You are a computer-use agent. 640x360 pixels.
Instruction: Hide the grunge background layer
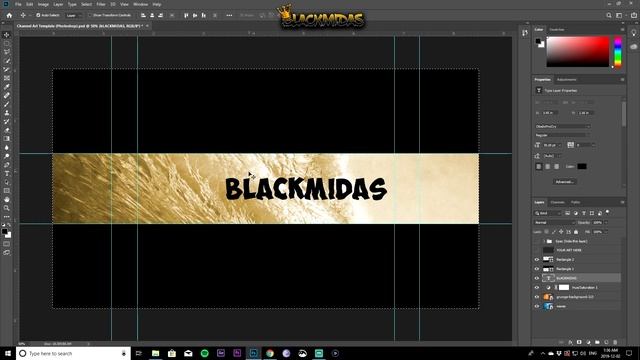pos(537,297)
